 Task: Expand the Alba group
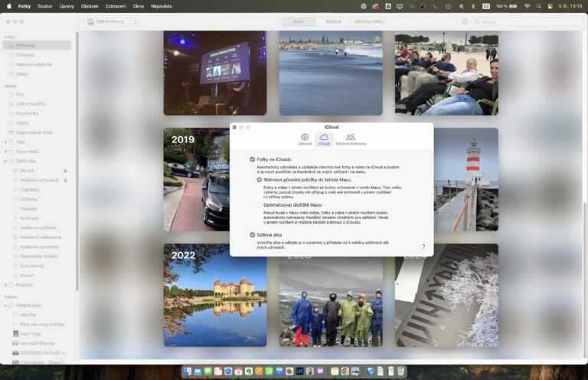tap(5, 142)
